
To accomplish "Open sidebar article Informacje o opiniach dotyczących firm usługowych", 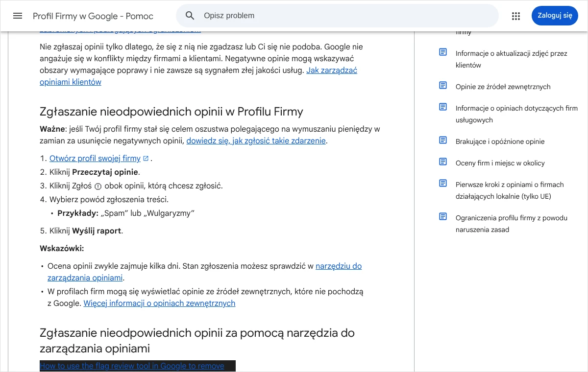I will point(516,114).
